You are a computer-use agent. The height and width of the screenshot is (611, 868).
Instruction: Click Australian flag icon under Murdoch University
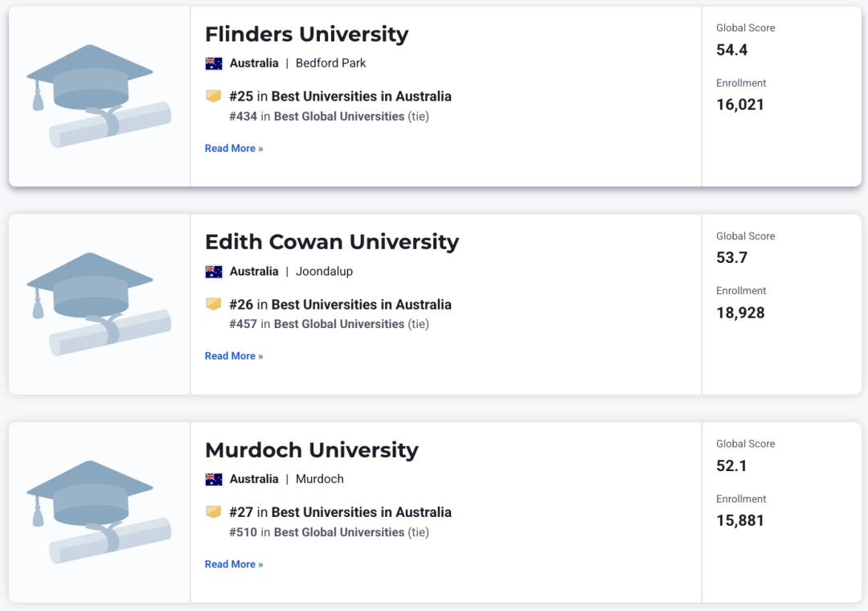[x=214, y=479]
